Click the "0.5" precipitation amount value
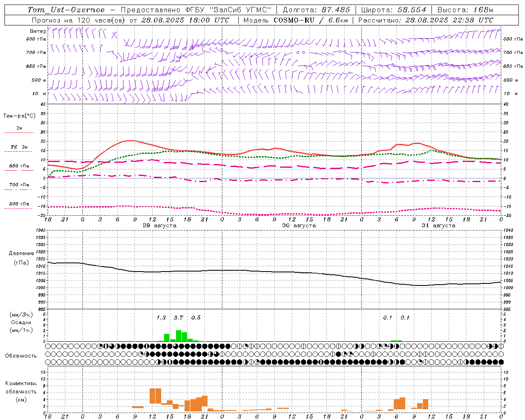This screenshot has height=420, width=525. point(196,317)
